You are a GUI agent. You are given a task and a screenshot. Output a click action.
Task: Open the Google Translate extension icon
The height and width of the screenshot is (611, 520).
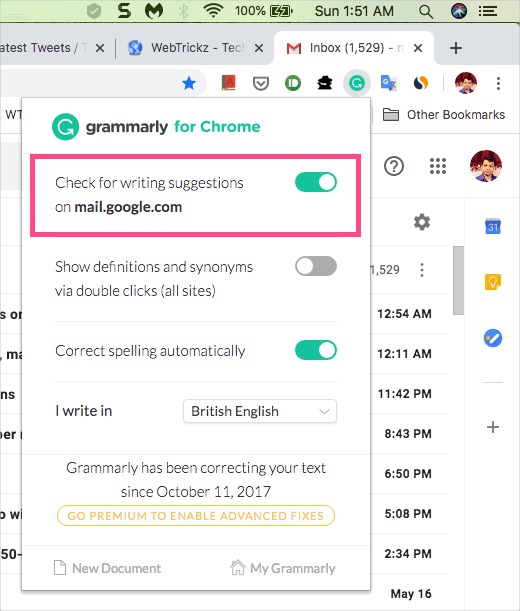[388, 83]
